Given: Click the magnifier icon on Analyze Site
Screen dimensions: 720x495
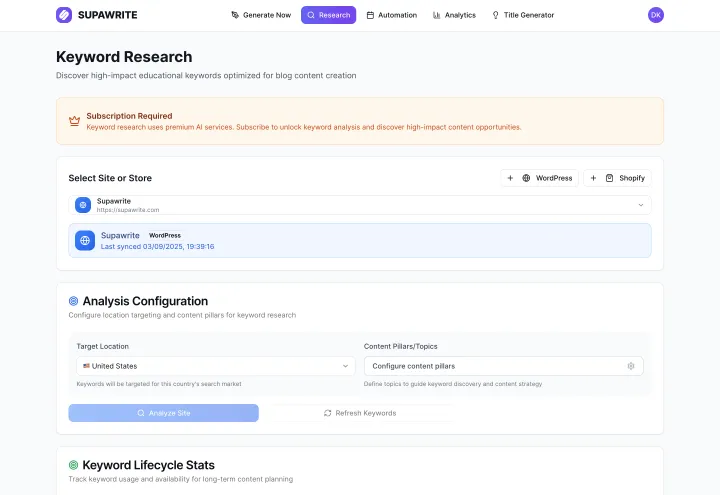Looking at the screenshot, I should [141, 413].
